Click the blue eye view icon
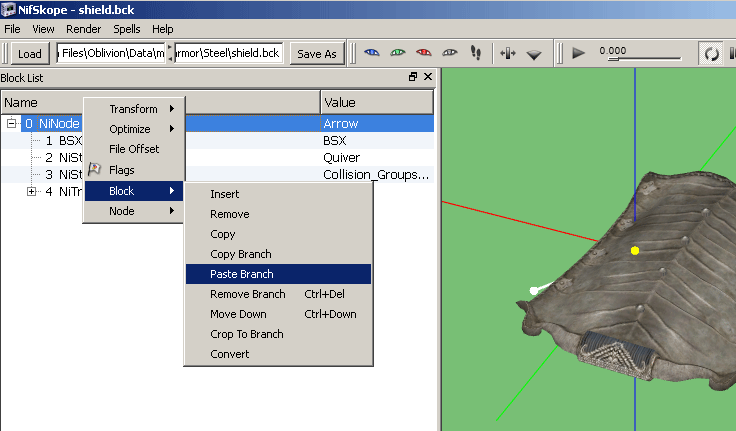736x431 pixels. pyautogui.click(x=371, y=53)
